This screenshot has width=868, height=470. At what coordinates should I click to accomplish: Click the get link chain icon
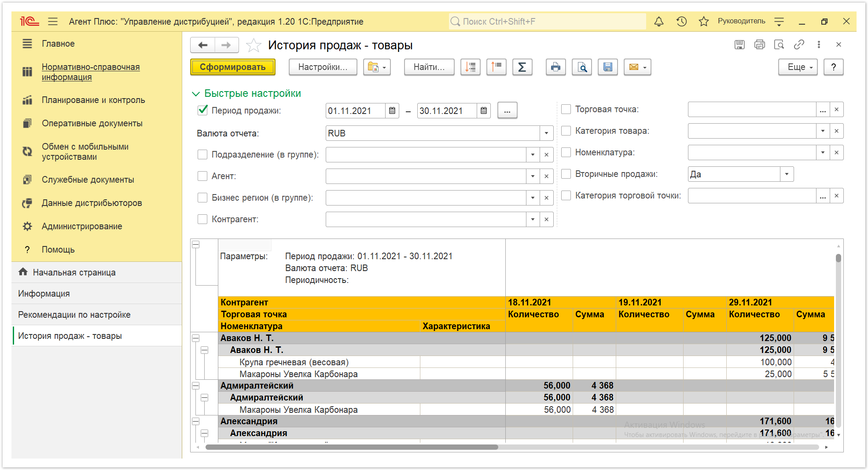coord(799,44)
